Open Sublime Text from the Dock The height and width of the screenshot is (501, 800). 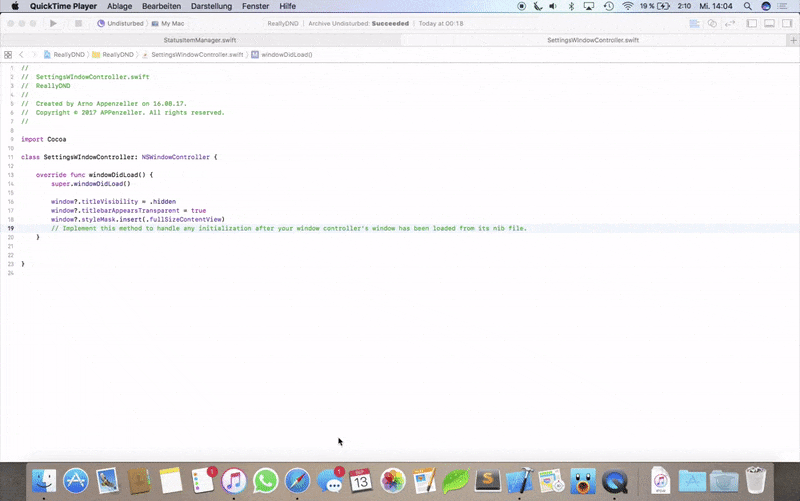tap(487, 482)
